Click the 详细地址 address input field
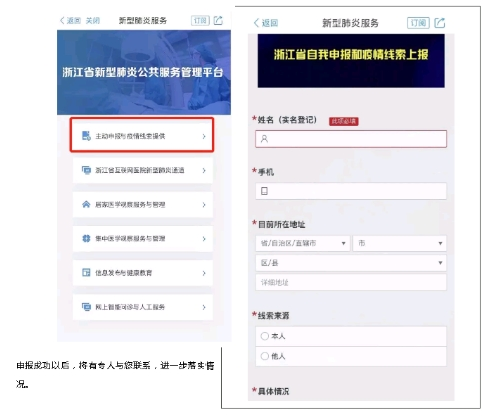Viewport: 499px width, 416px height. (x=351, y=282)
